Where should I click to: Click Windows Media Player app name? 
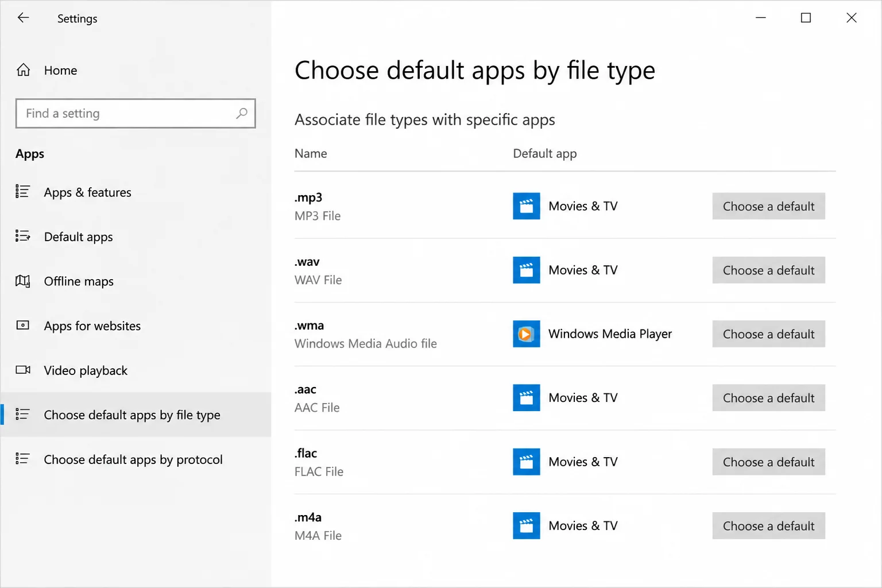[x=610, y=334]
